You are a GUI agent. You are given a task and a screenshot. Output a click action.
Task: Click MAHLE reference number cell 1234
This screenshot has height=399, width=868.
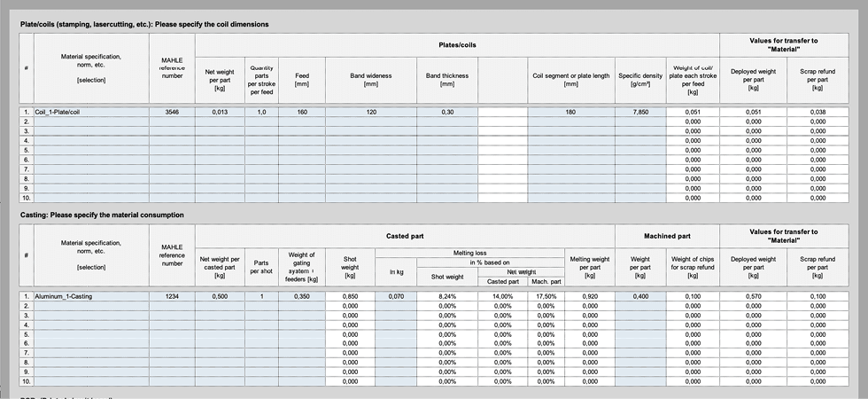tap(172, 296)
